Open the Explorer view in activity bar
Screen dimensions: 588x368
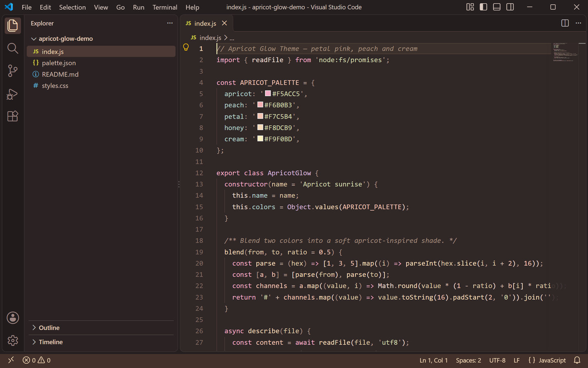(x=13, y=26)
